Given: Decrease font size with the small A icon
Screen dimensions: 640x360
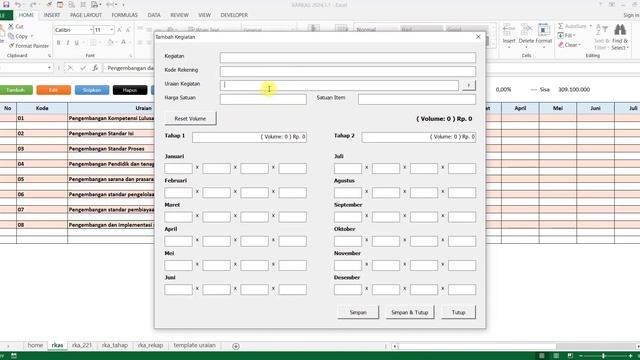Looking at the screenshot, I should (128, 30).
